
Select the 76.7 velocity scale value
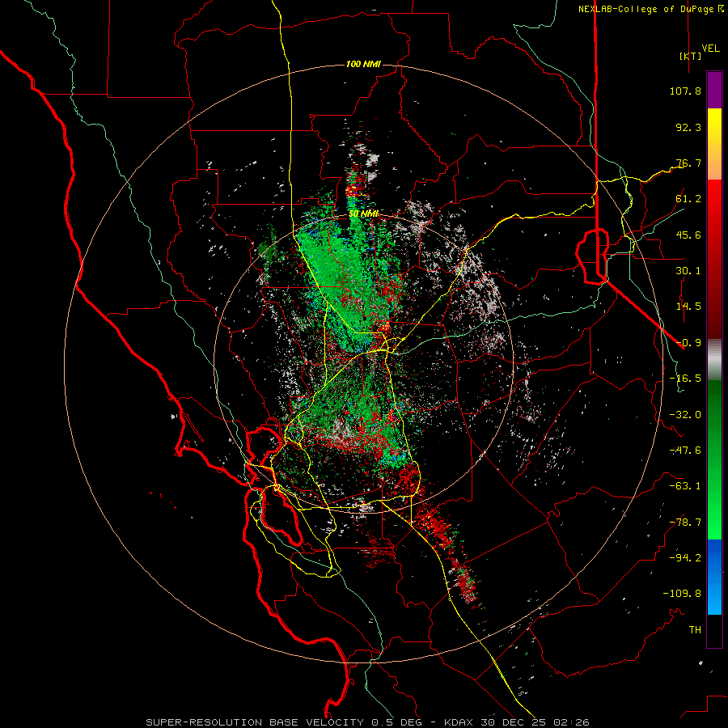tap(688, 163)
